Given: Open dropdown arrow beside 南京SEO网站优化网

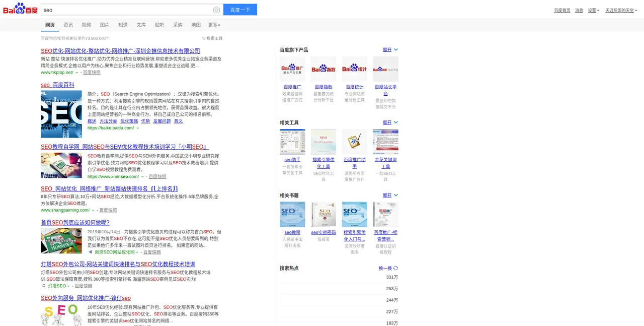Looking at the screenshot, I should tap(137, 252).
